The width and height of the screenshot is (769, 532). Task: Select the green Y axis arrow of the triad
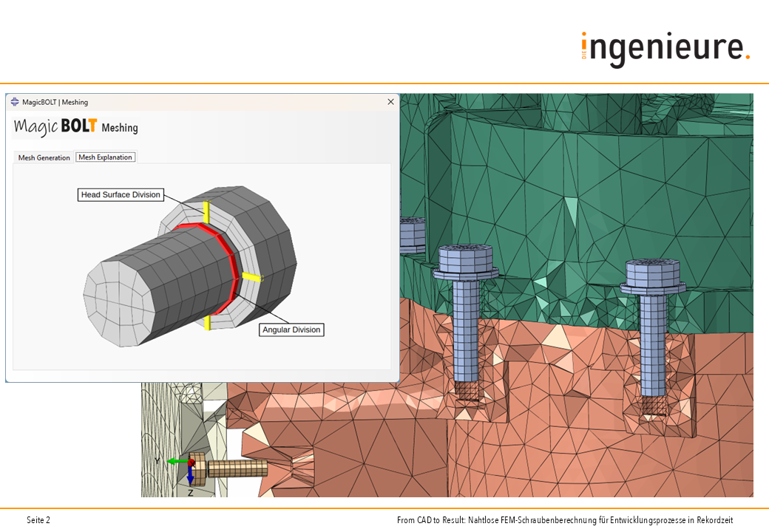click(176, 461)
